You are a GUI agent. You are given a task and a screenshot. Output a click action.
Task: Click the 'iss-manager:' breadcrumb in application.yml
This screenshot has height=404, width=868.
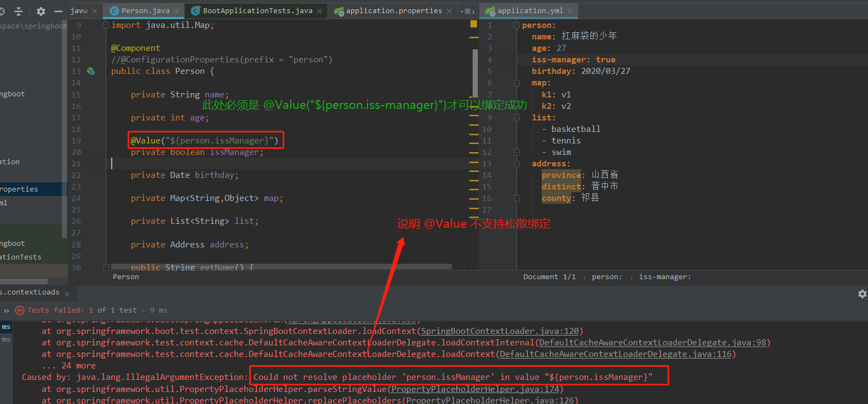pos(665,277)
